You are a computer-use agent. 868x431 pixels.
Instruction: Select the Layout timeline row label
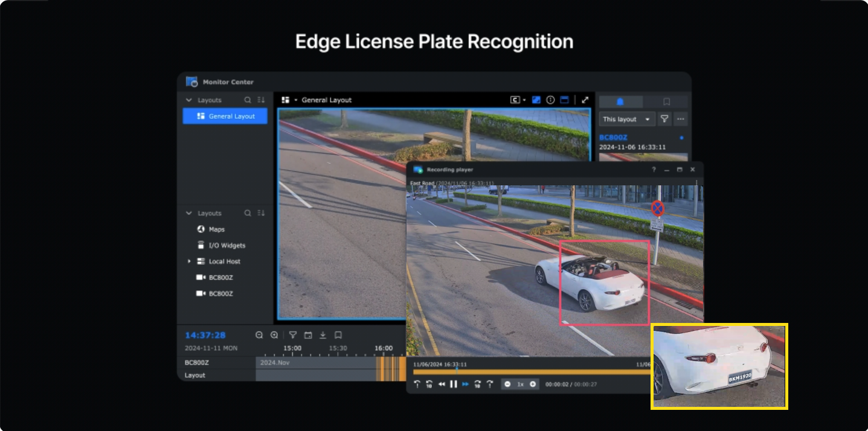pos(195,375)
